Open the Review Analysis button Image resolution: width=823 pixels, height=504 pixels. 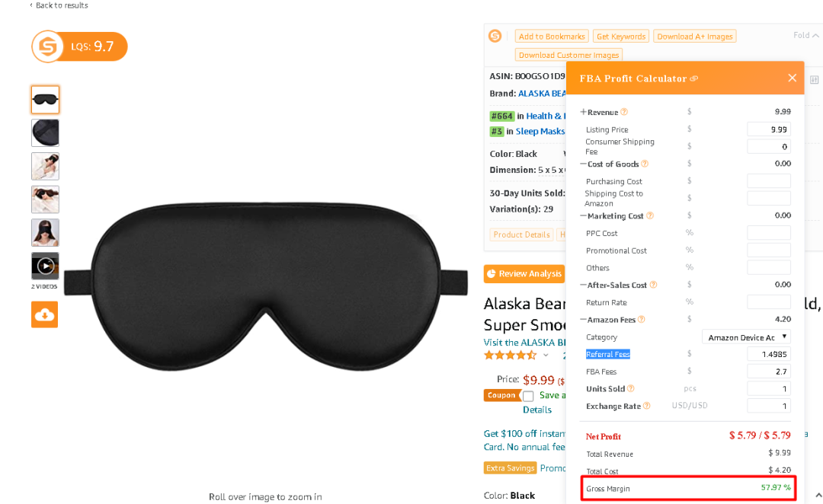[x=524, y=274]
